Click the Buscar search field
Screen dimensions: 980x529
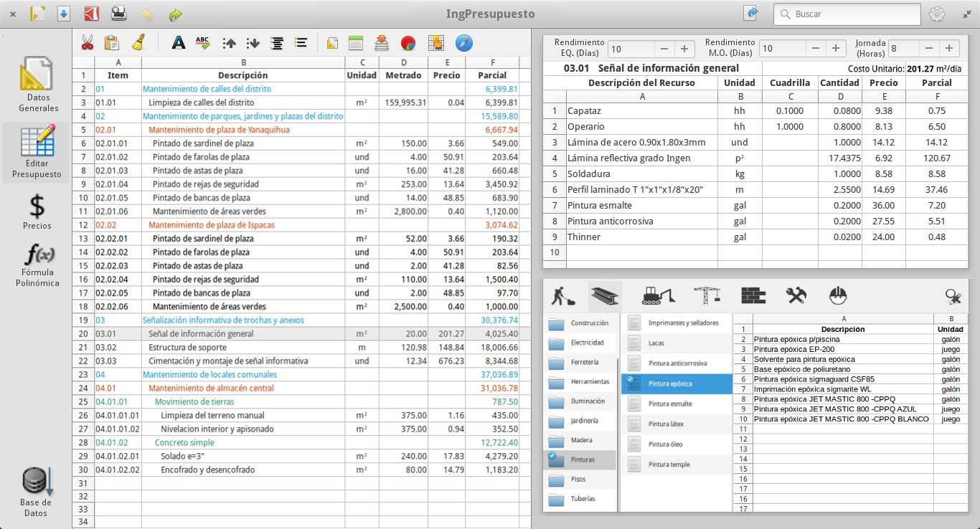click(847, 14)
